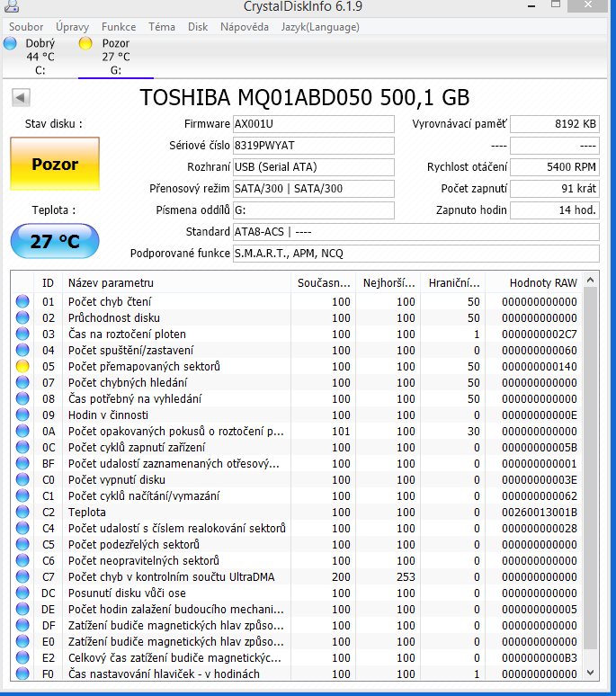Click the Vyrovnávací paměť value 8192 KB
This screenshot has height=696, width=616.
pyautogui.click(x=555, y=124)
